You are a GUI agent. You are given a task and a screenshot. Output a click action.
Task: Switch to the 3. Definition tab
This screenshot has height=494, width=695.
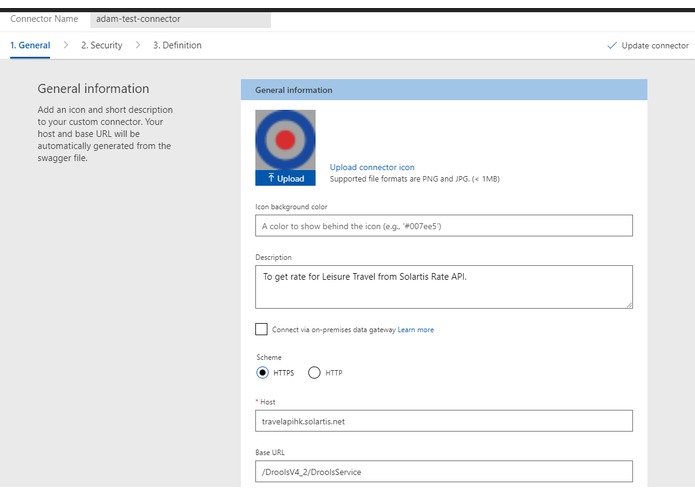pos(177,45)
